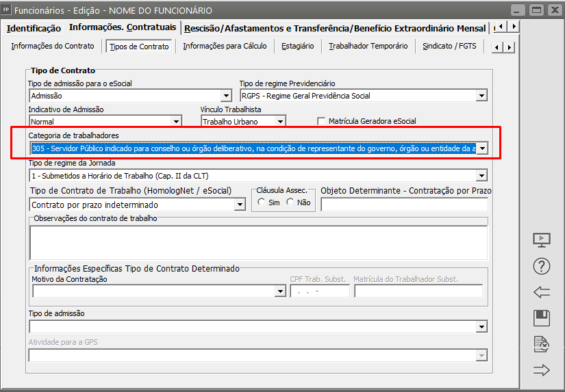Open Tipo de regime Previdenciário dropdown
Image resolution: width=565 pixels, height=392 pixels.
(x=481, y=96)
